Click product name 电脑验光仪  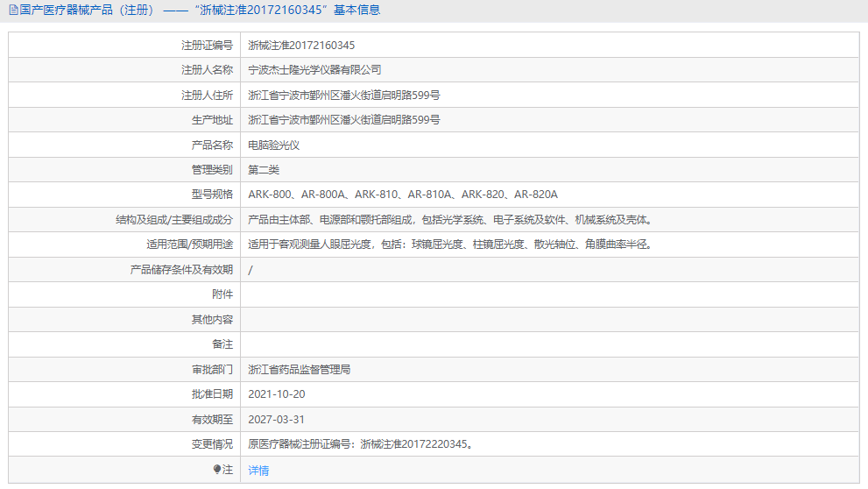pos(273,145)
